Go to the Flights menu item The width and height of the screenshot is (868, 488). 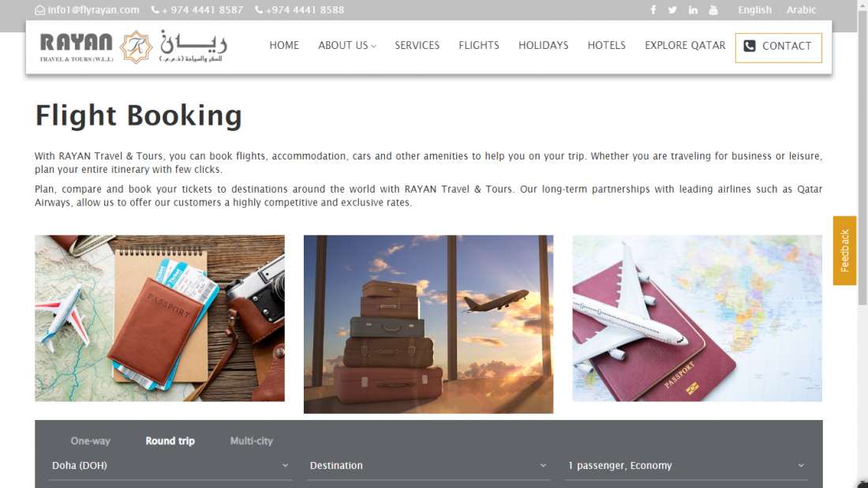point(479,46)
